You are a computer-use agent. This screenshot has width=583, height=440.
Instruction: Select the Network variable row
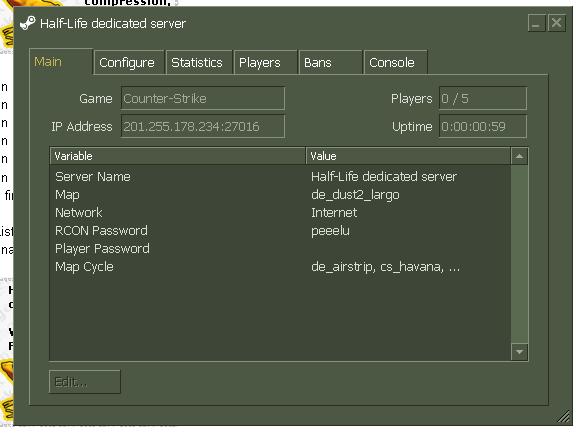280,213
